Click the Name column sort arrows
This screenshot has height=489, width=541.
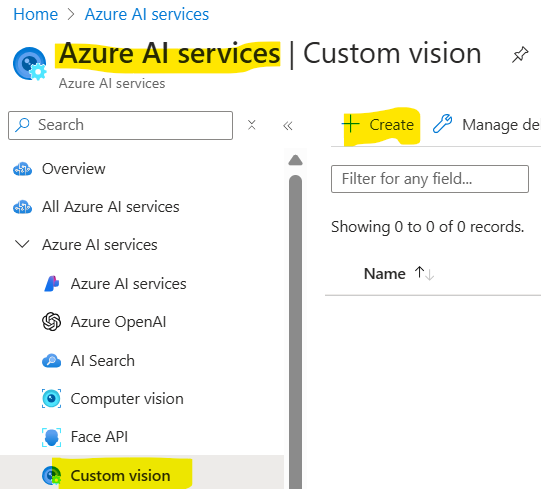[x=424, y=273]
